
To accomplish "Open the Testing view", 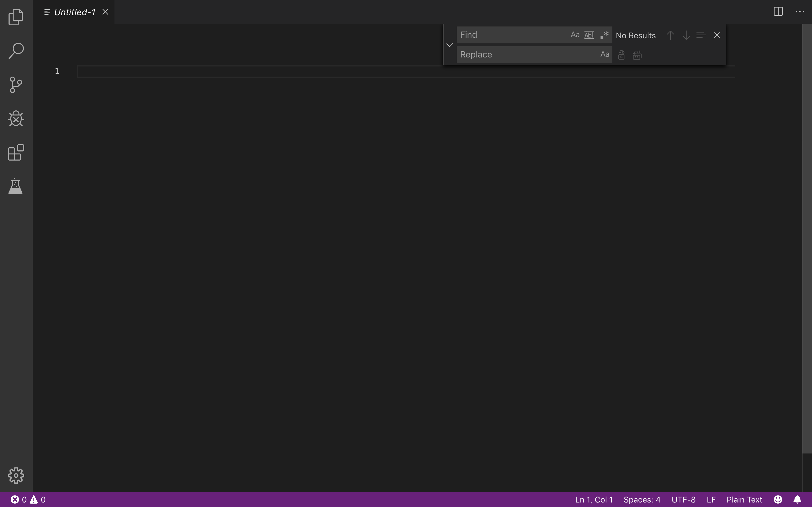I will tap(16, 186).
